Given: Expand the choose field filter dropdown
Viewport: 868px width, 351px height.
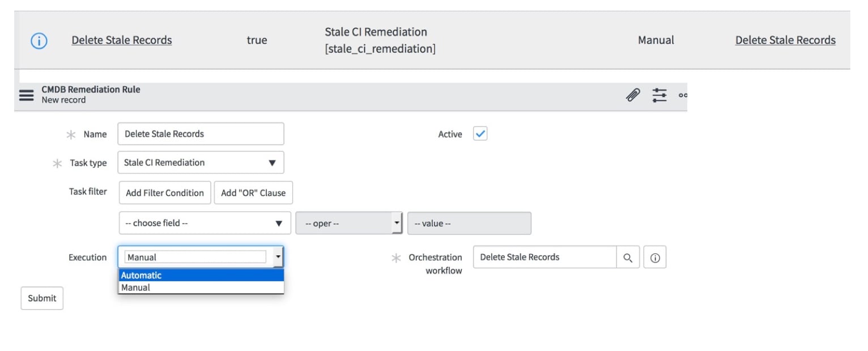Looking at the screenshot, I should point(205,223).
